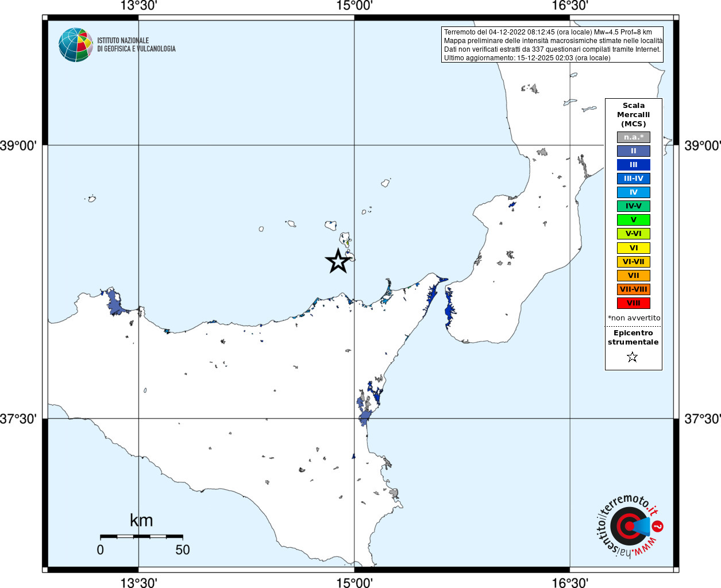Click the top 16°30' longitude label
The width and height of the screenshot is (721, 588).
point(570,6)
